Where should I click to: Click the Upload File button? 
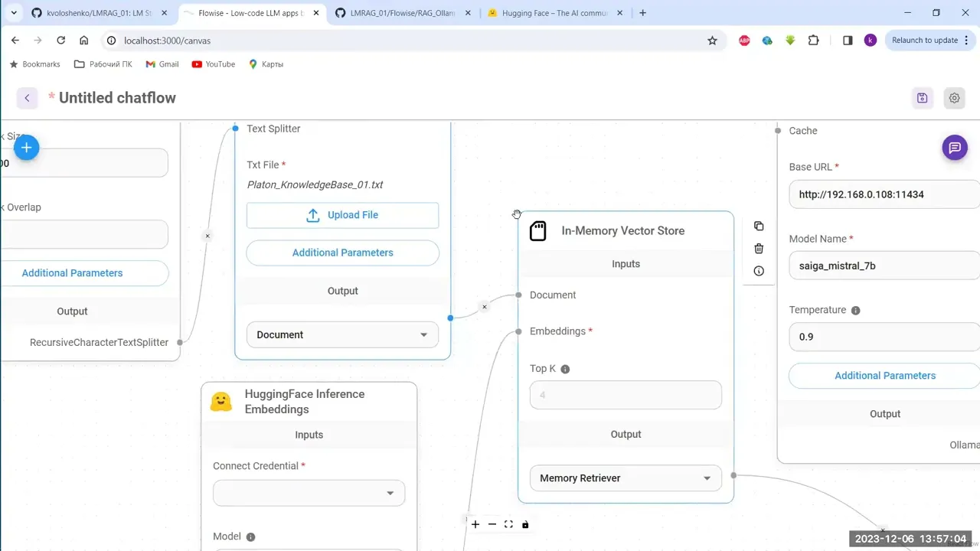coord(342,215)
